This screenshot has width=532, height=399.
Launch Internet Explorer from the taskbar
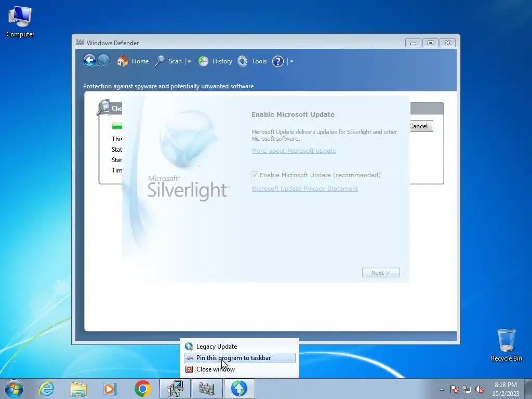[x=46, y=389]
